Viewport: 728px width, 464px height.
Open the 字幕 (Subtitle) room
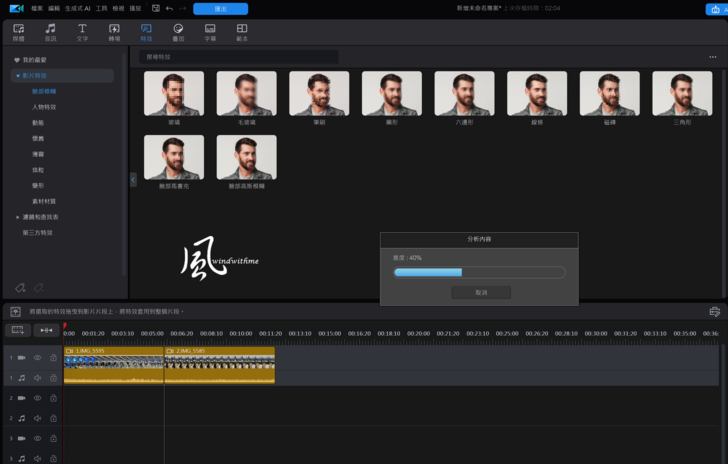[210, 33]
